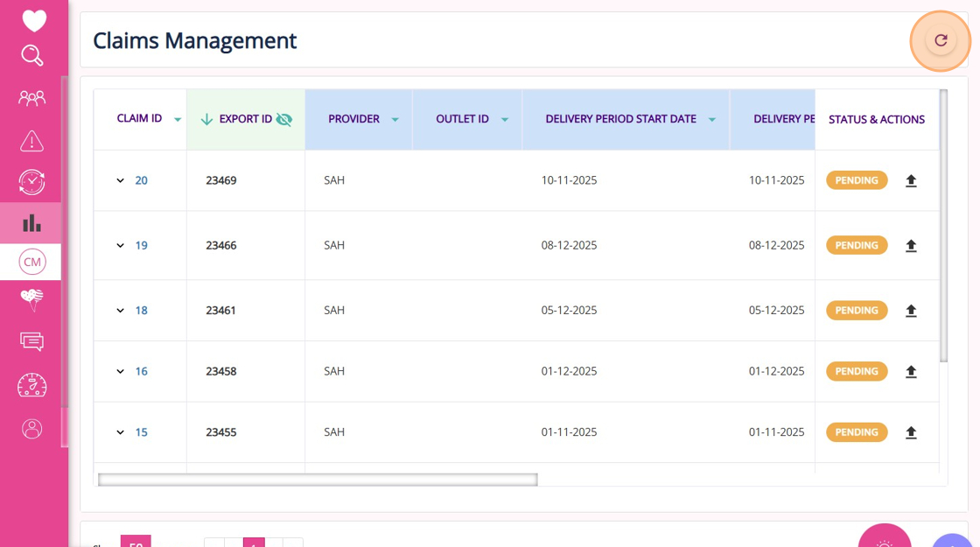Open the Delivery Period Start Date dropdown

712,120
